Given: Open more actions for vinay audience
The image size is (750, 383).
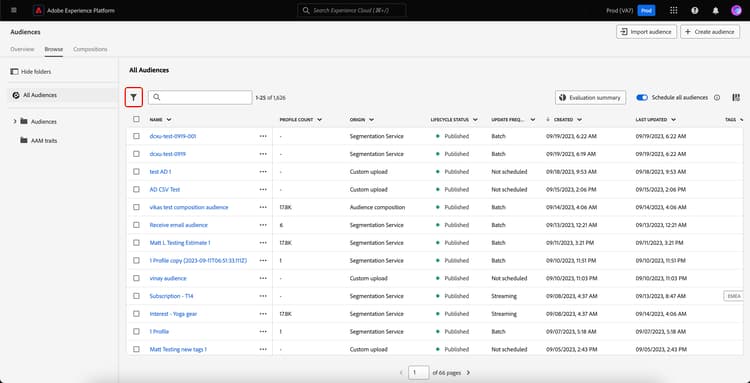Looking at the screenshot, I should pyautogui.click(x=263, y=278).
